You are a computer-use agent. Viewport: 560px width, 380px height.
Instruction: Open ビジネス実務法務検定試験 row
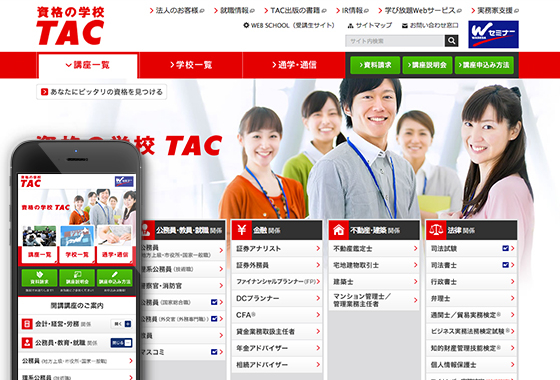[x=472, y=331]
